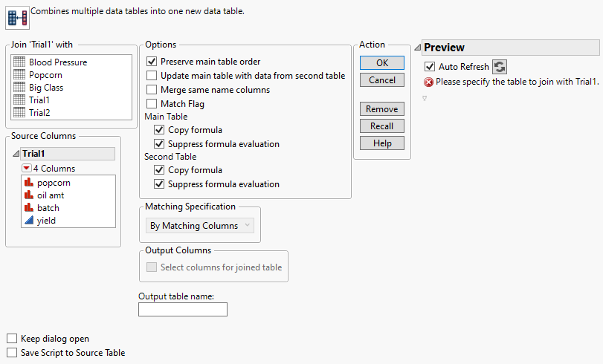Click the Trial2 table icon

coord(19,113)
